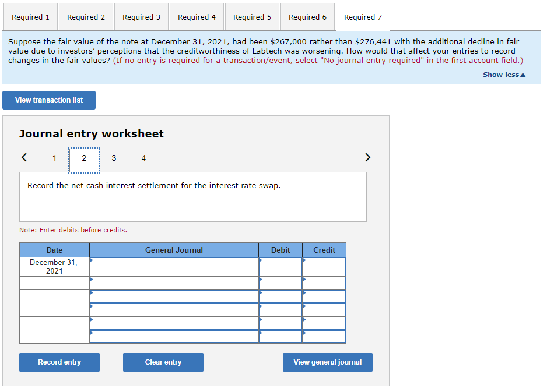Click the left chevron to go back
Screen dimensions: 547x392
point(24,157)
